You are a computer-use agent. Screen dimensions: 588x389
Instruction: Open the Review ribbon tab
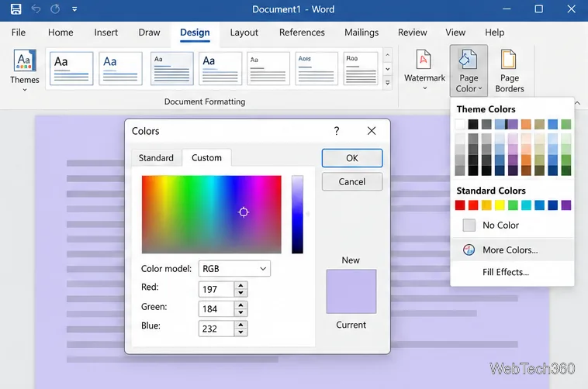point(412,33)
